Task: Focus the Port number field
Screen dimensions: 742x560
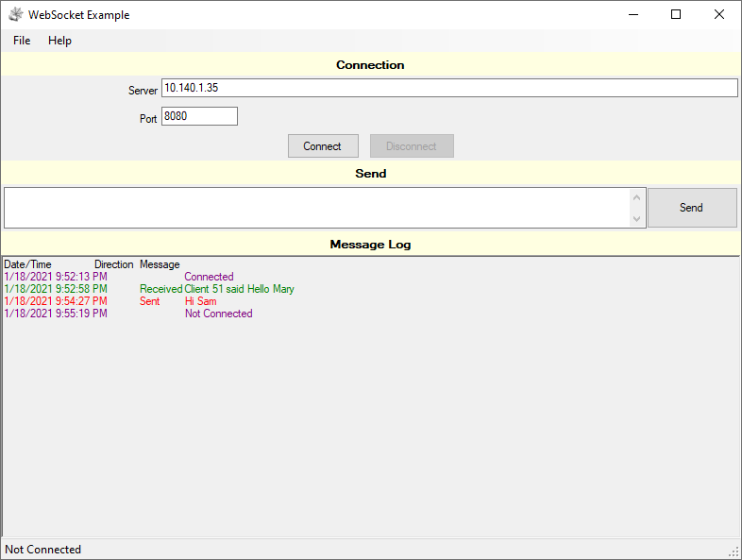Action: [200, 116]
